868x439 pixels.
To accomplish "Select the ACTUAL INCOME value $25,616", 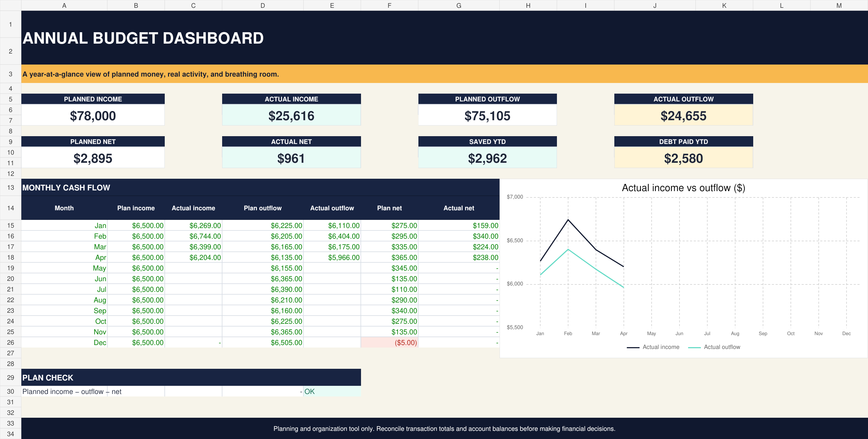I will point(291,115).
